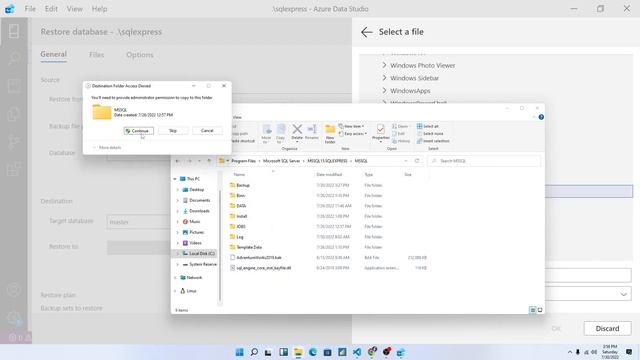Switch to General tab in Restore database
640x360 pixels.
[53, 54]
